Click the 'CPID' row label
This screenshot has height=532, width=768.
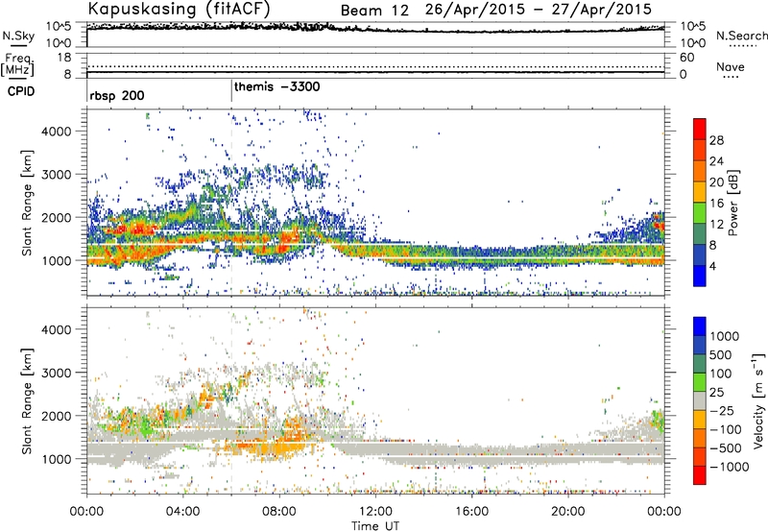(x=21, y=91)
